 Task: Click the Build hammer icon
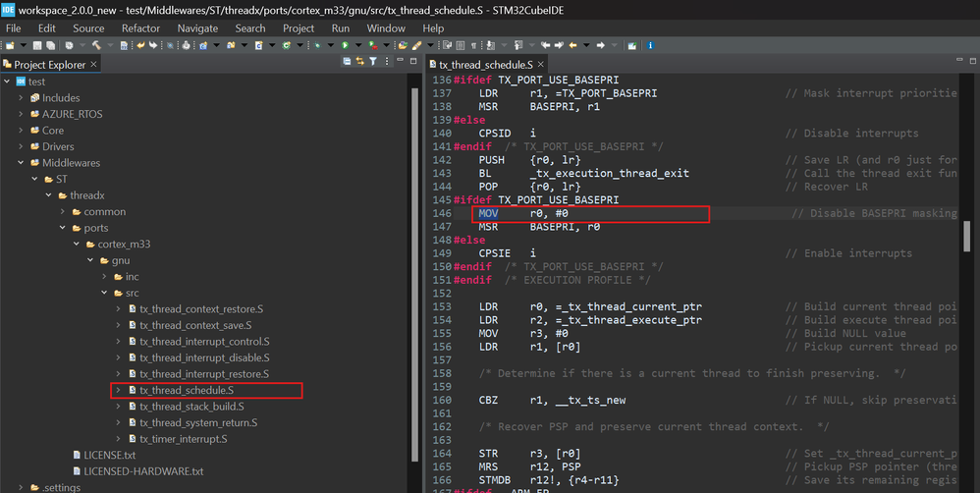[x=96, y=45]
